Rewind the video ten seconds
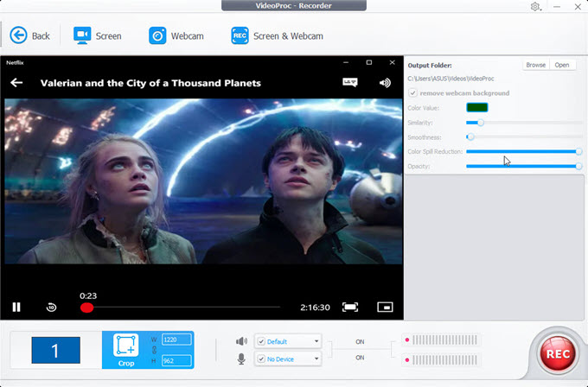 pyautogui.click(x=52, y=307)
